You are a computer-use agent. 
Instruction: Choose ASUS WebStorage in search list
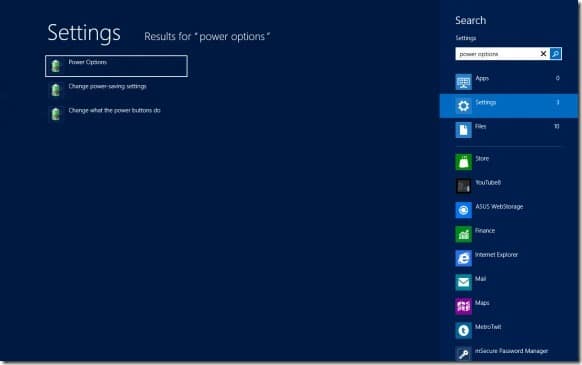point(499,207)
